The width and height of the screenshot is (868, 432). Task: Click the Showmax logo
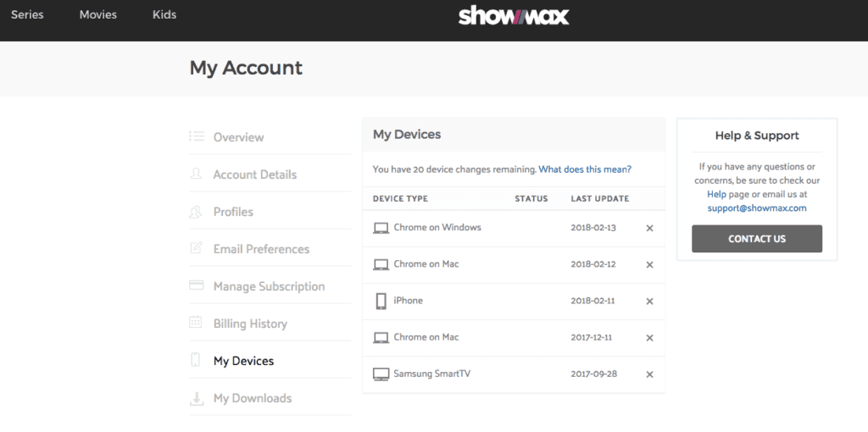(x=514, y=15)
